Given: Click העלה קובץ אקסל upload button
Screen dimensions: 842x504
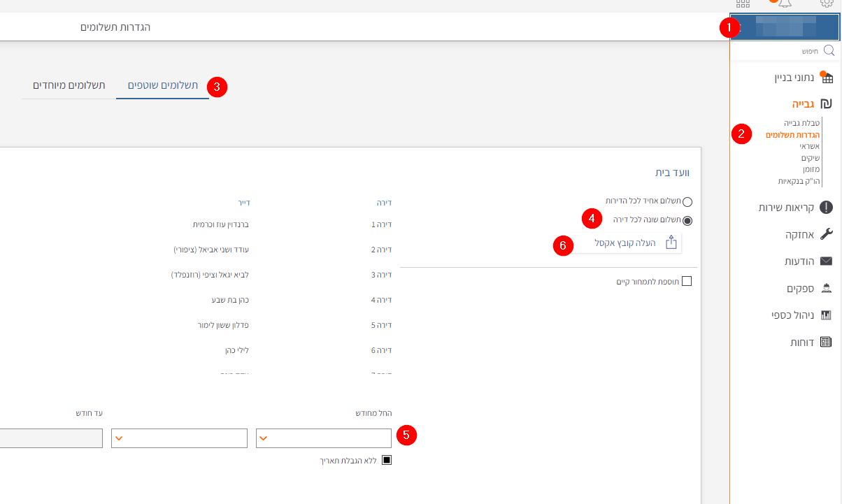Looking at the screenshot, I should pyautogui.click(x=634, y=243).
